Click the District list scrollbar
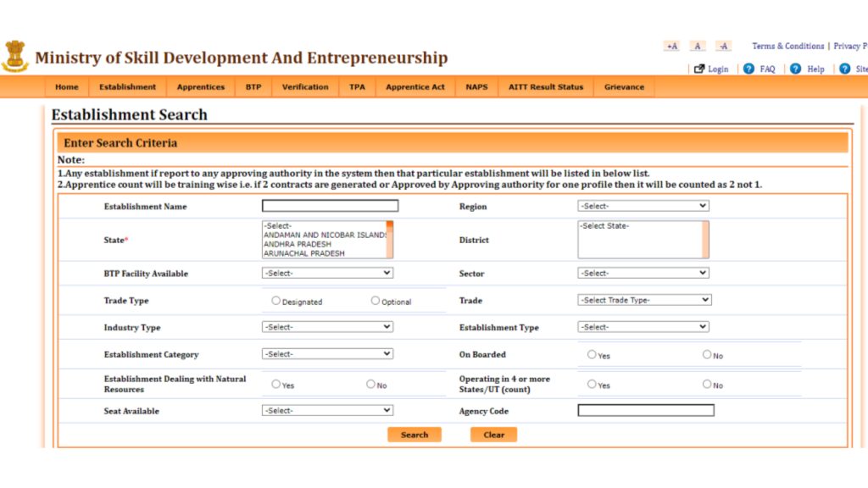This screenshot has height=488, width=868. (x=705, y=240)
